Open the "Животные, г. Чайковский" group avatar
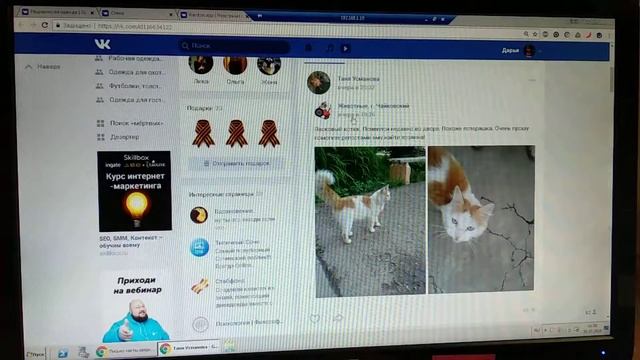 click(323, 110)
